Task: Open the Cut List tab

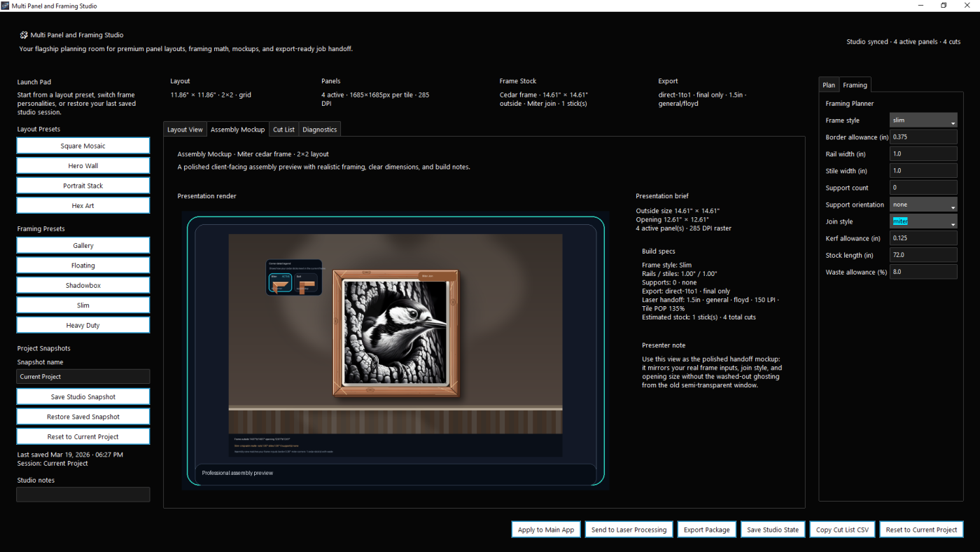Action: point(283,130)
